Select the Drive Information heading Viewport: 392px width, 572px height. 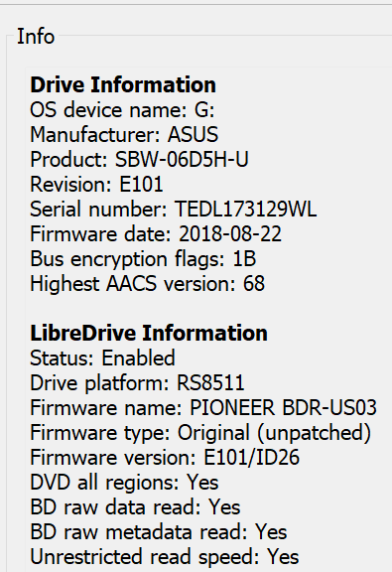[x=123, y=84]
